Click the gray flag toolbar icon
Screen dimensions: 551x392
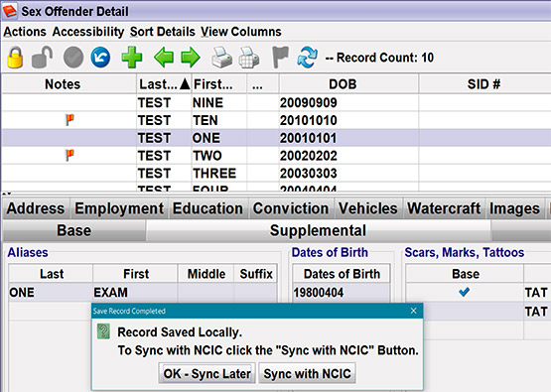pos(280,58)
